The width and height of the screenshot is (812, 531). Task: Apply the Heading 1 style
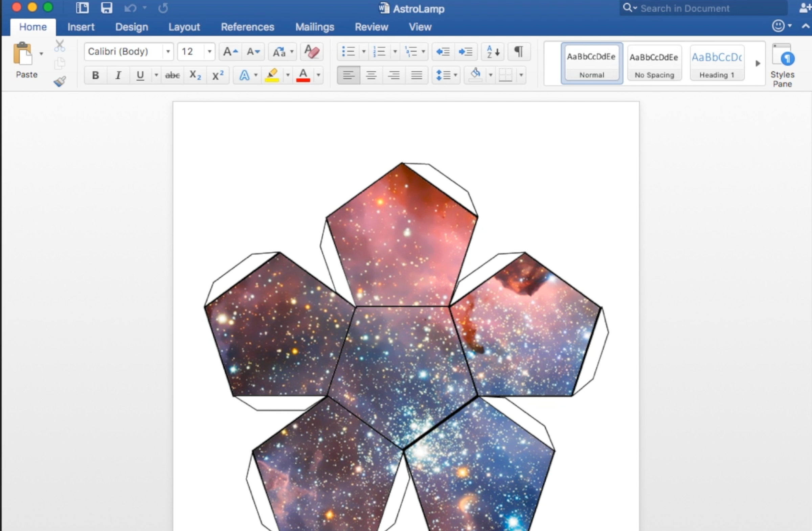click(x=717, y=63)
